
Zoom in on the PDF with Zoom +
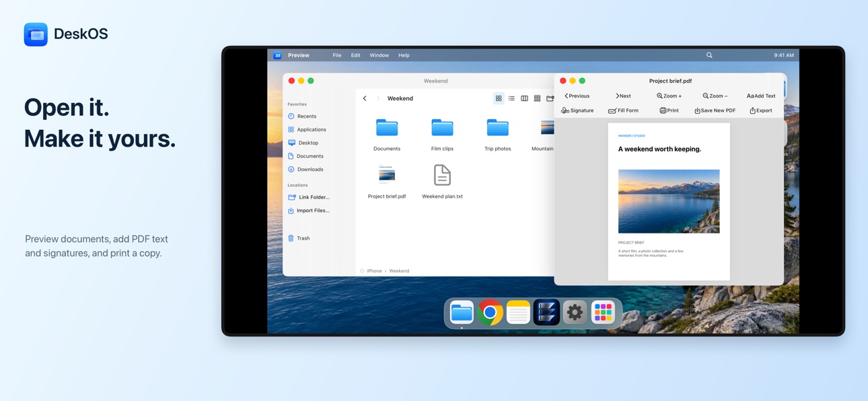669,96
